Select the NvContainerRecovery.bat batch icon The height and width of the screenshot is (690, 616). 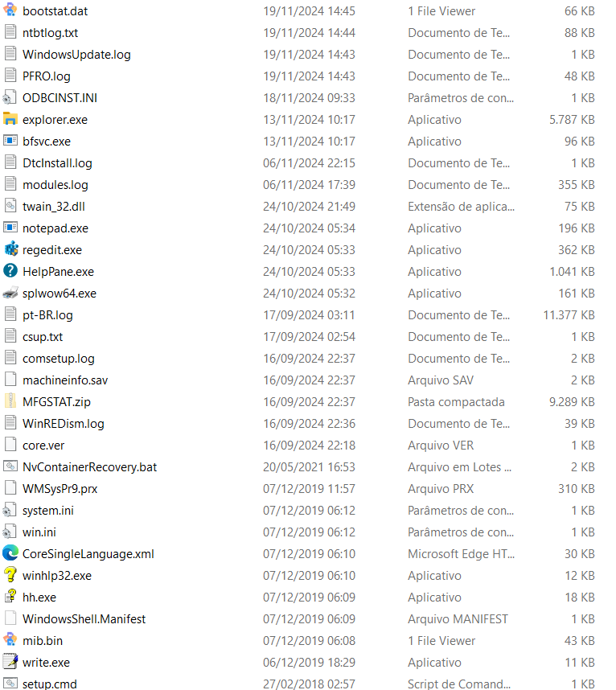(x=10, y=466)
